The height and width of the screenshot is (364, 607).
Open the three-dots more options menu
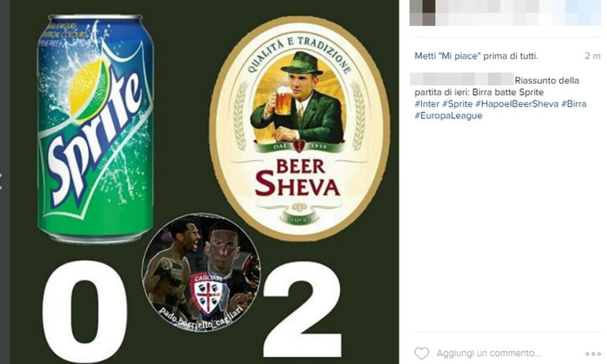593,354
